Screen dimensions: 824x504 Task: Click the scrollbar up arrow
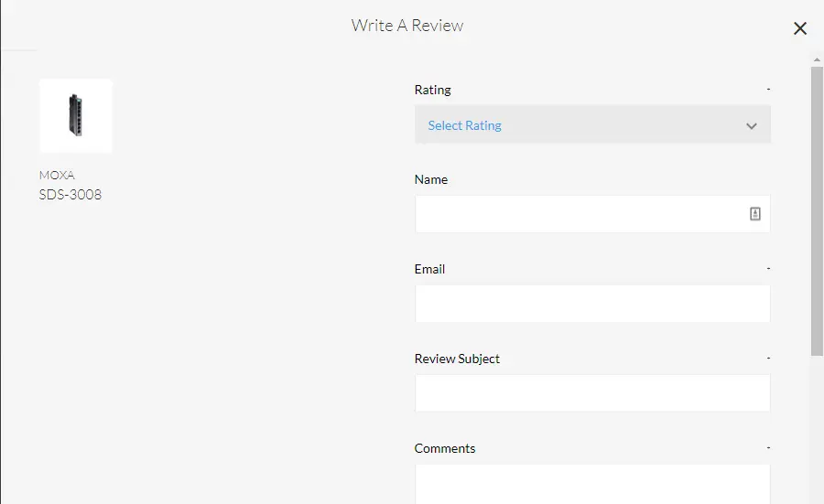coord(817,59)
